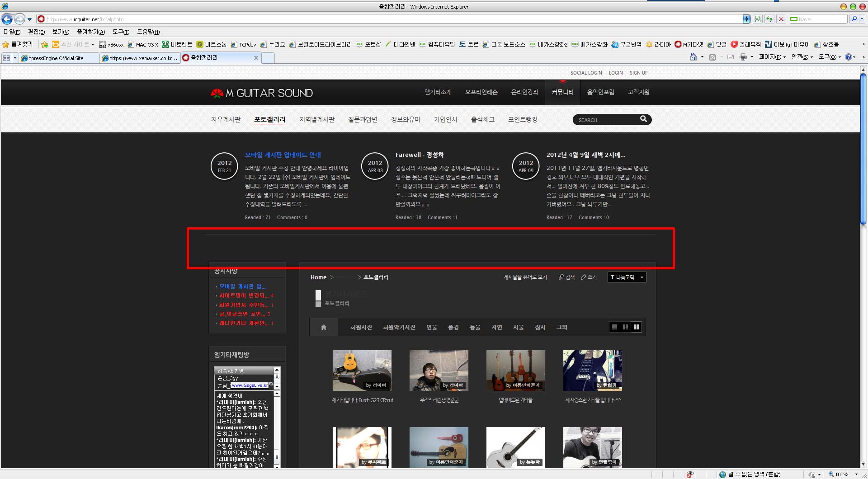Open the print options dropdown arrow

click(x=752, y=57)
